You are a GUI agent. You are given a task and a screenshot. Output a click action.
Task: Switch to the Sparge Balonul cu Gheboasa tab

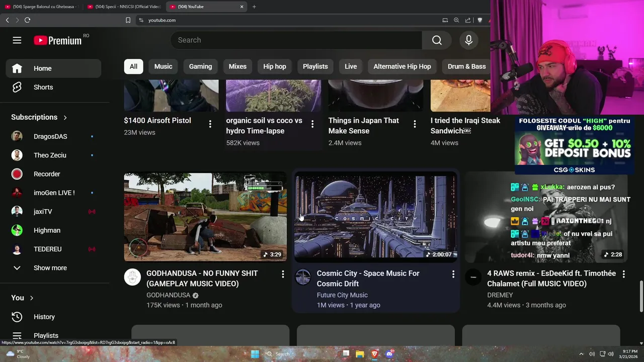tap(41, 7)
